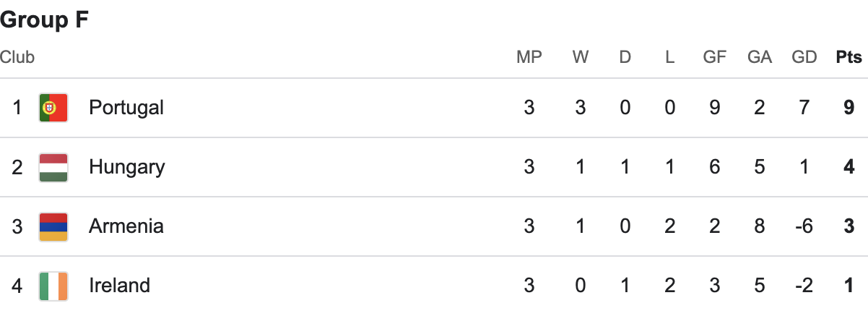
Task: Click the MP column header
Action: [529, 57]
